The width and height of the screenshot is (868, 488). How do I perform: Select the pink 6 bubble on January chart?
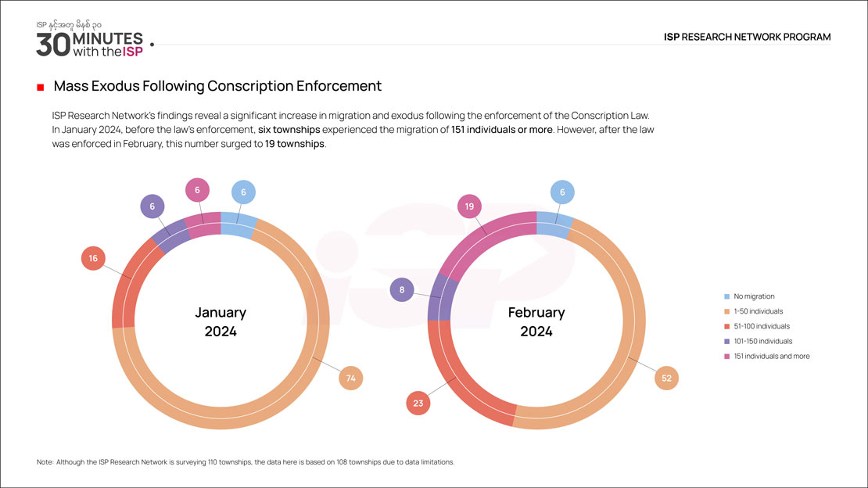click(197, 190)
